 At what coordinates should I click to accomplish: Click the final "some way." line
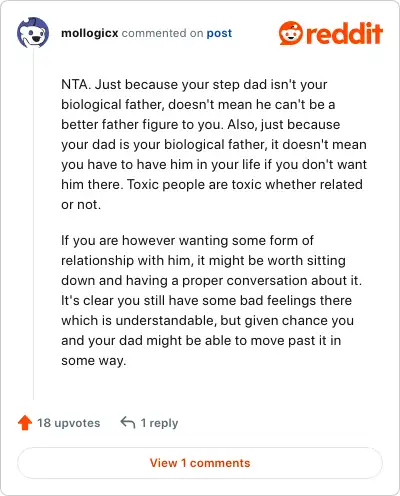click(94, 361)
